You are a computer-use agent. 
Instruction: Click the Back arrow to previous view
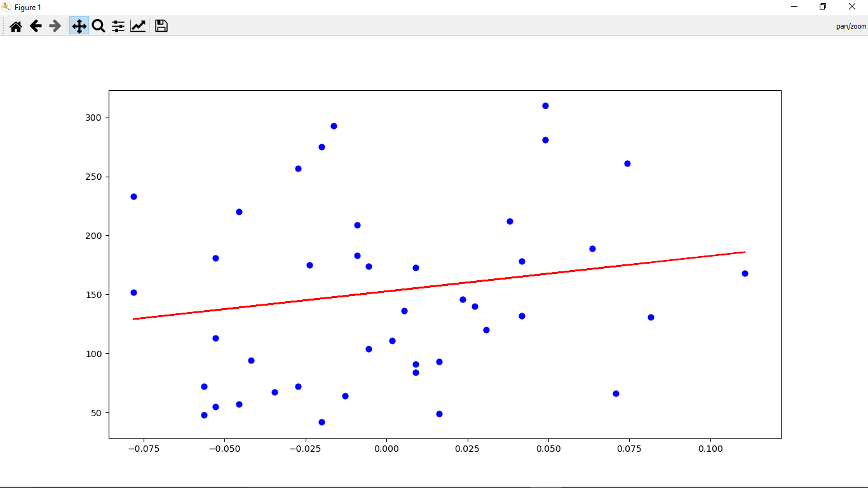[36, 26]
